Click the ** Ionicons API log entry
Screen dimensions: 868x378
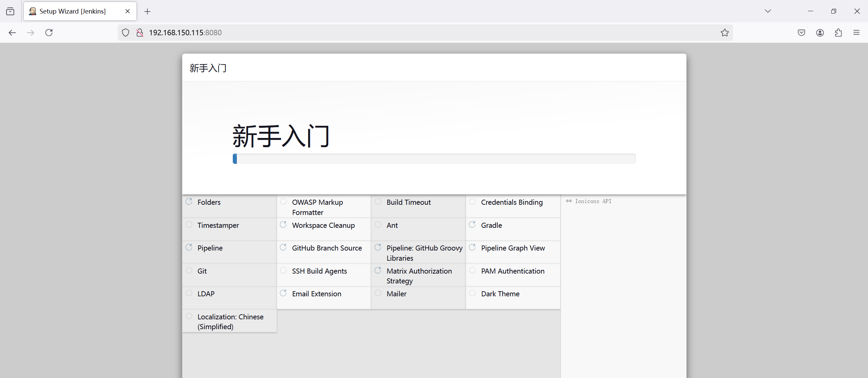[589, 201]
